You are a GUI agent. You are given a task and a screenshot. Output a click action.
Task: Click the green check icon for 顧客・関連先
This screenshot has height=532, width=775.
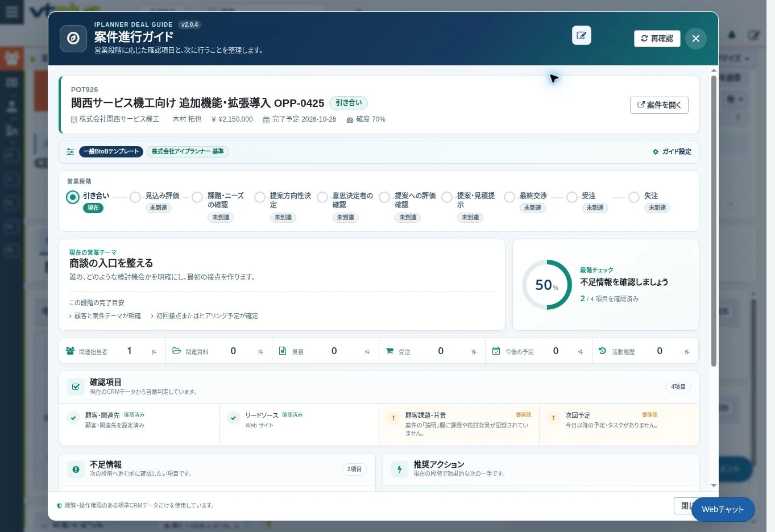[73, 418]
